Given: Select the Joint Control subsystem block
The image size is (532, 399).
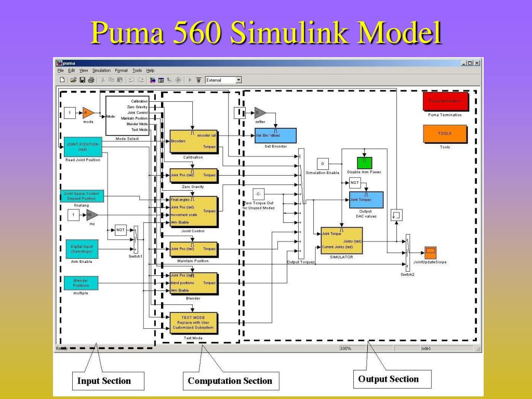Looking at the screenshot, I should click(x=193, y=211).
